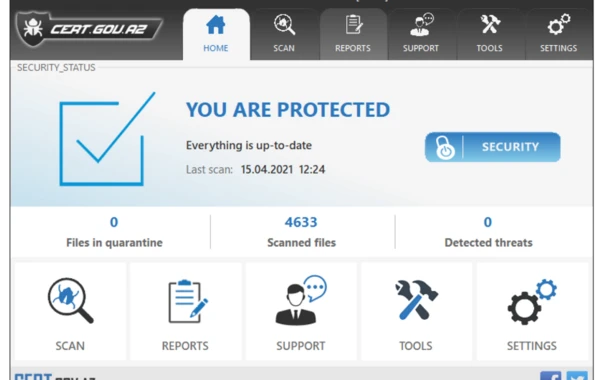The image size is (600, 380).
Task: Open the REPORTS clipboard tile
Action: pos(186,312)
